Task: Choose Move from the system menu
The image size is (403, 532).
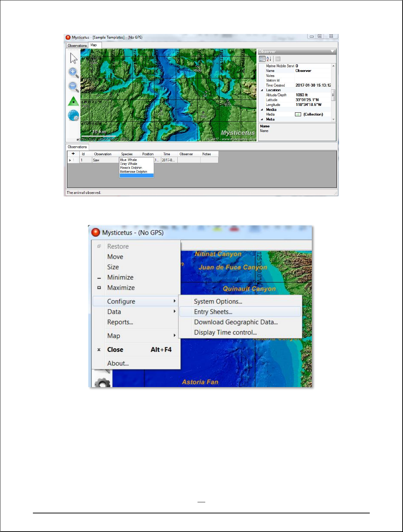Action: pos(136,257)
